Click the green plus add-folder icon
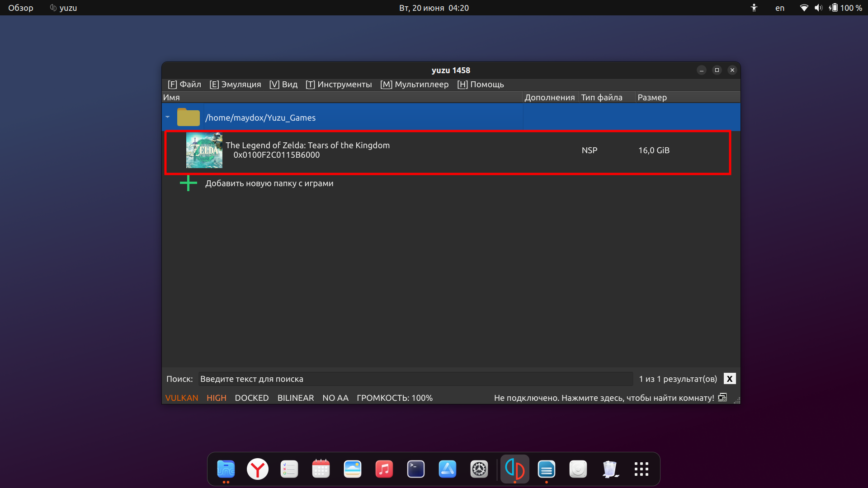 (189, 183)
